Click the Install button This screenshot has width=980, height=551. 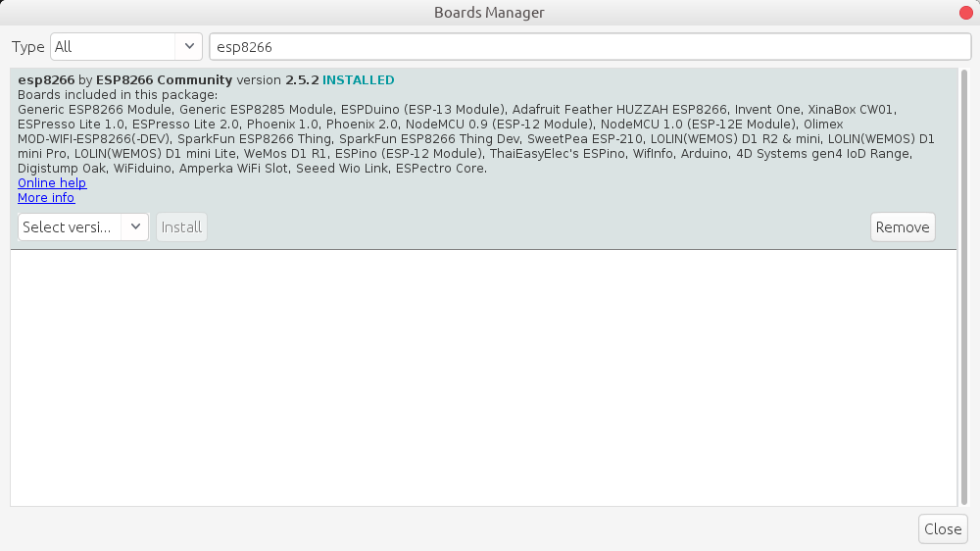[x=181, y=227]
